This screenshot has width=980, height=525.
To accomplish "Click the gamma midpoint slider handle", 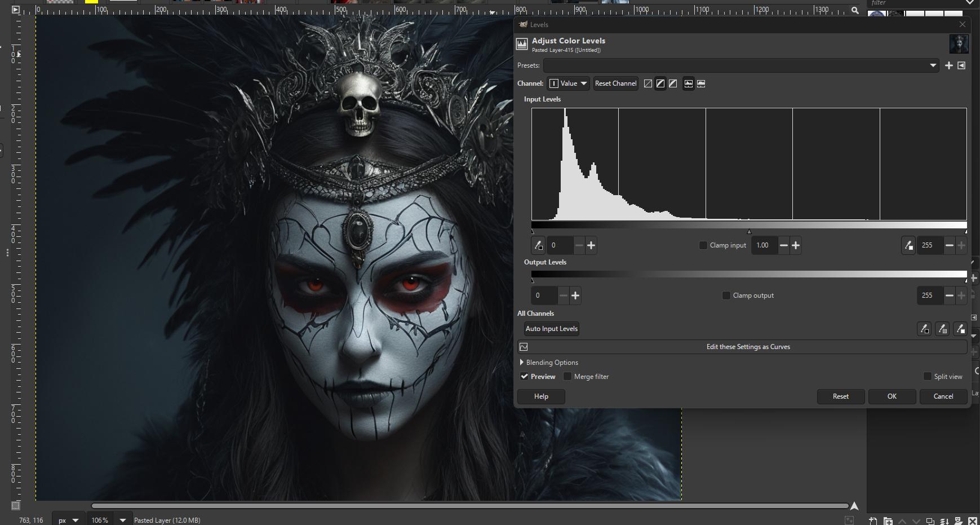I will pos(749,231).
